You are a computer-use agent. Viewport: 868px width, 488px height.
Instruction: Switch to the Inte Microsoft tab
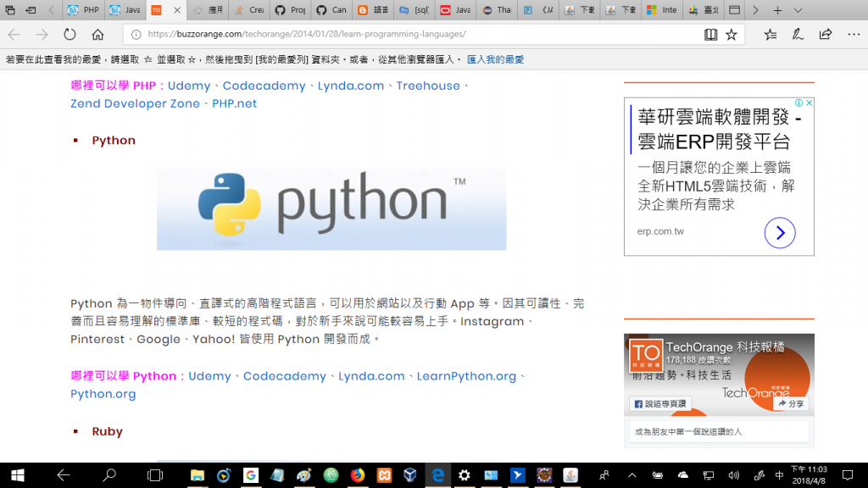(662, 10)
